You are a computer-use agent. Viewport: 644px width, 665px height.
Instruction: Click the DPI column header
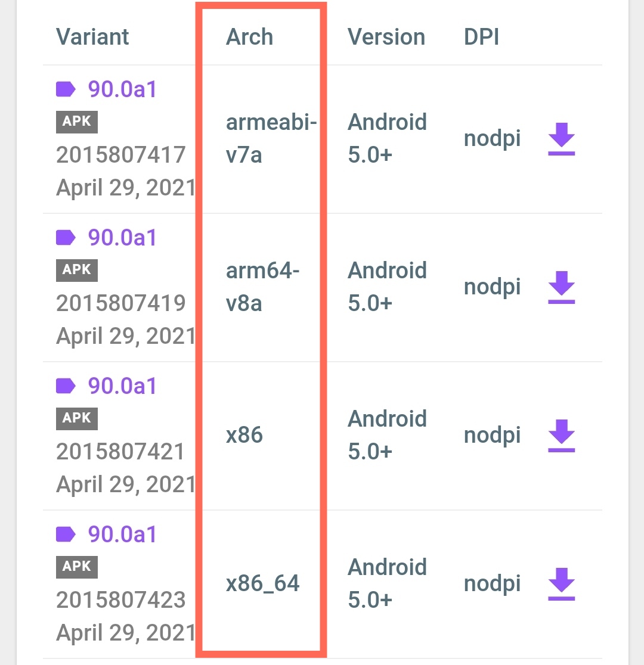pyautogui.click(x=481, y=37)
